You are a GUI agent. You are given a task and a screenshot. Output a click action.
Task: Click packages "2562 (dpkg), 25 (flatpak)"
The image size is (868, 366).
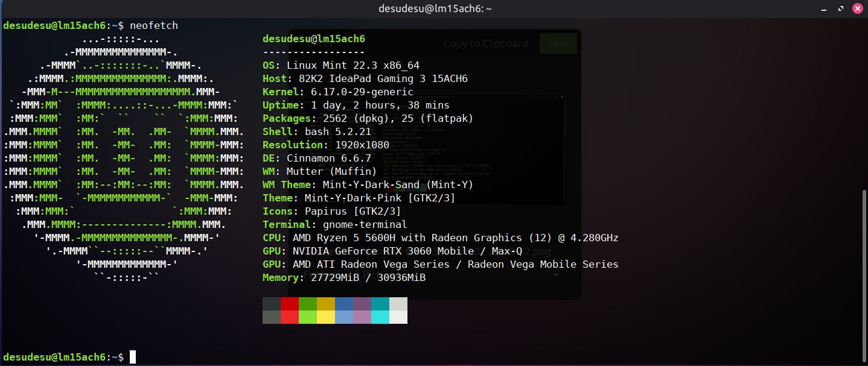point(398,119)
